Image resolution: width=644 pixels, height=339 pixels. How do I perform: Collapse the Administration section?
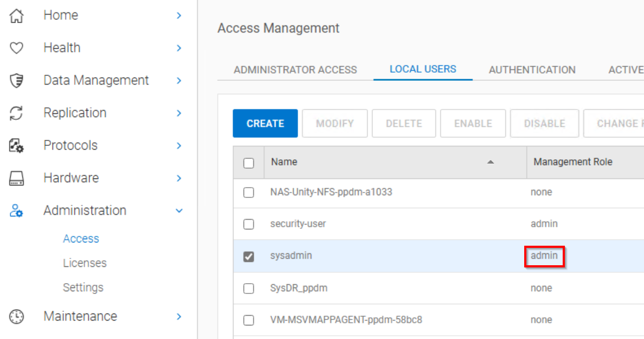179,210
